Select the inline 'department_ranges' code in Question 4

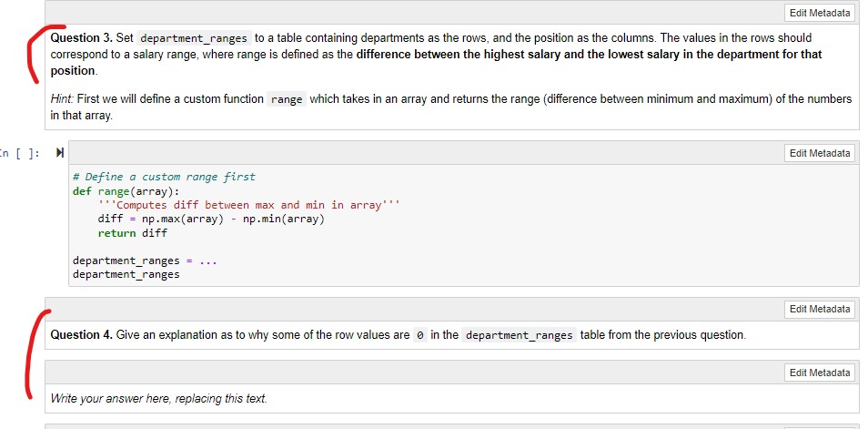click(x=519, y=335)
